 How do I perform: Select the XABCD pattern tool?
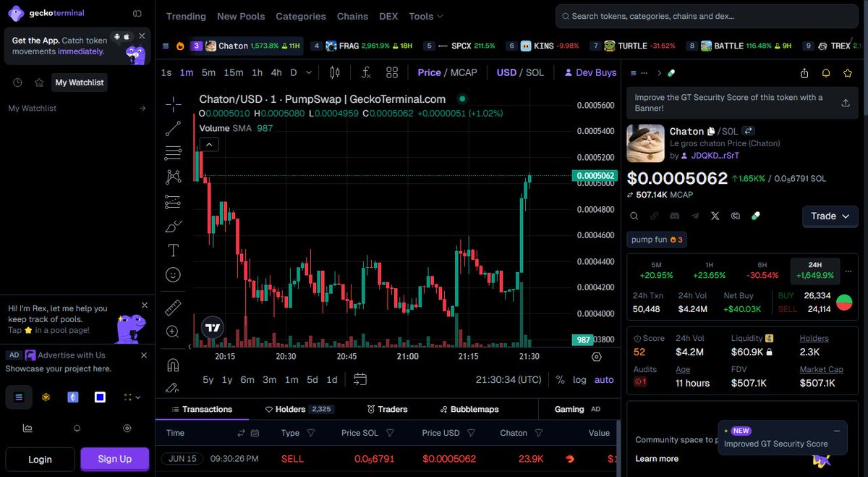click(173, 177)
